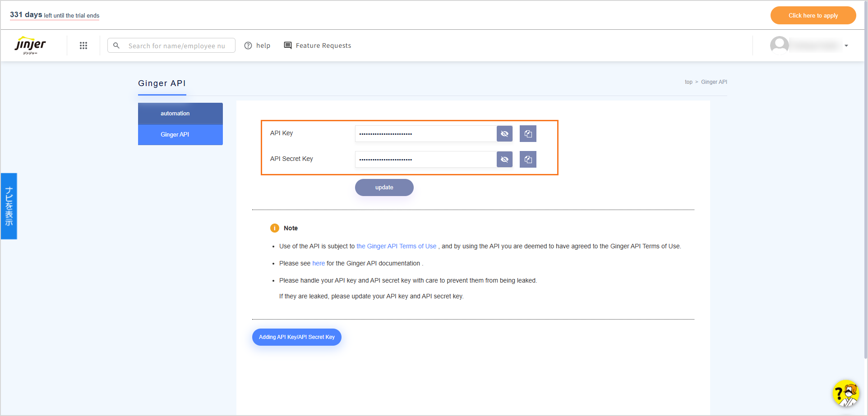Image resolution: width=868 pixels, height=416 pixels.
Task: Click the search magnifier icon
Action: (x=116, y=46)
